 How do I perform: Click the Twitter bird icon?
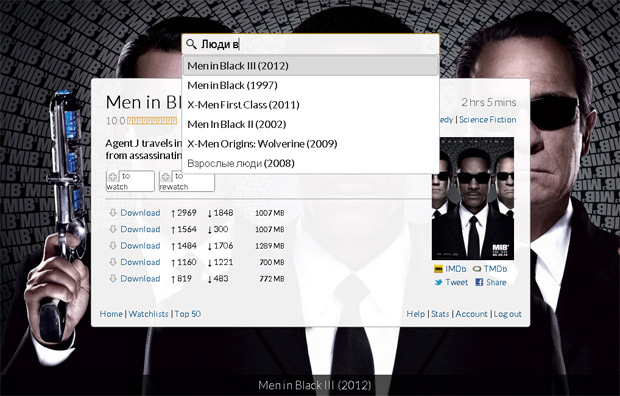(438, 282)
